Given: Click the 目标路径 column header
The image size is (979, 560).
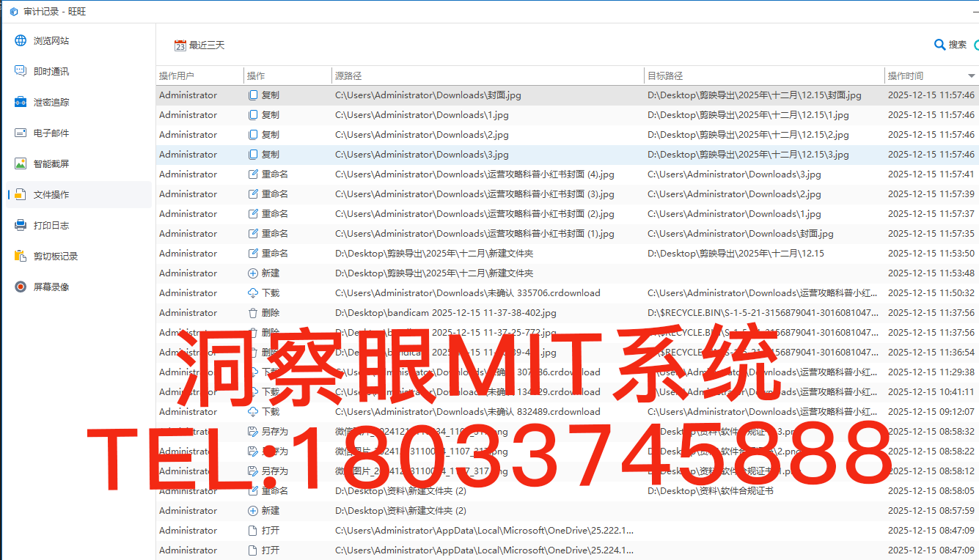Looking at the screenshot, I should [x=665, y=76].
